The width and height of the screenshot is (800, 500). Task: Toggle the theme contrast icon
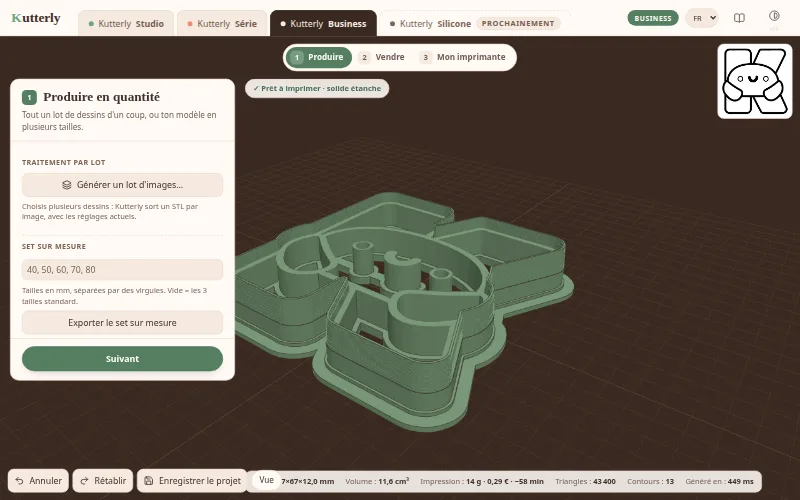774,16
